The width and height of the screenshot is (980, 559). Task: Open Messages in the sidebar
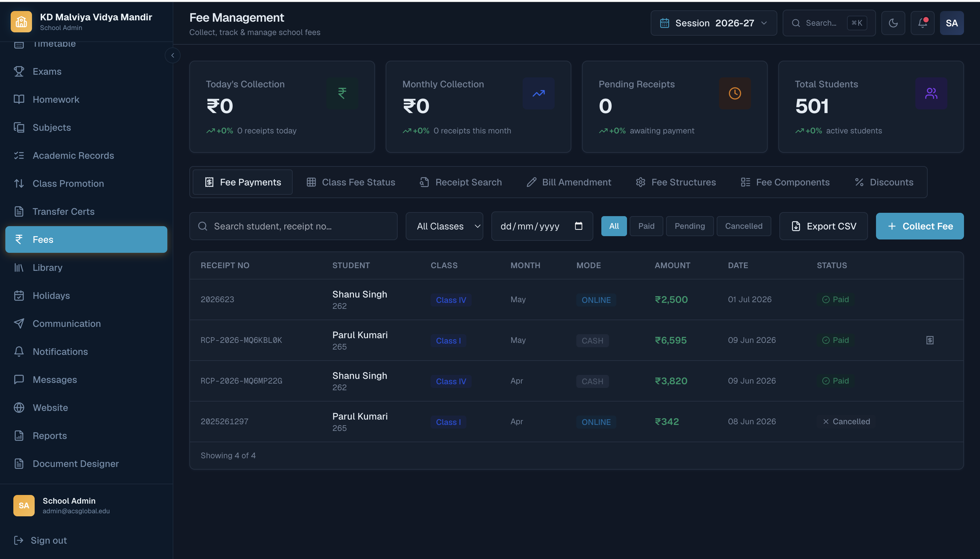click(x=86, y=380)
